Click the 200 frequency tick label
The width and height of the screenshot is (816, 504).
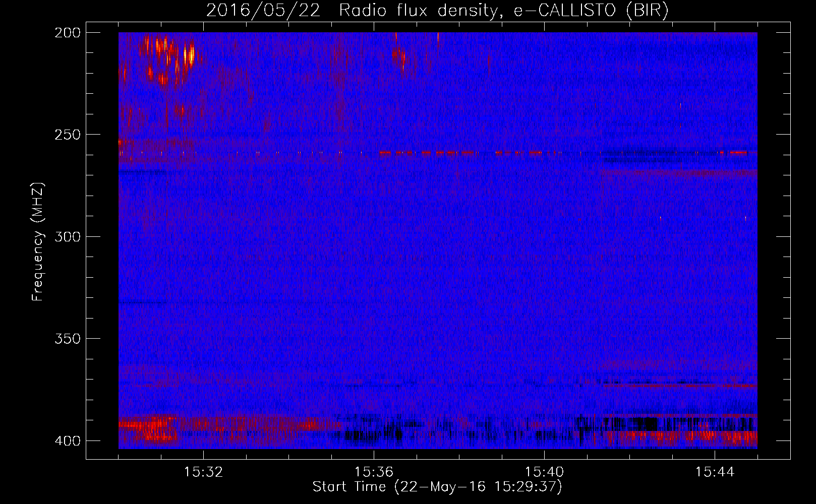point(67,32)
